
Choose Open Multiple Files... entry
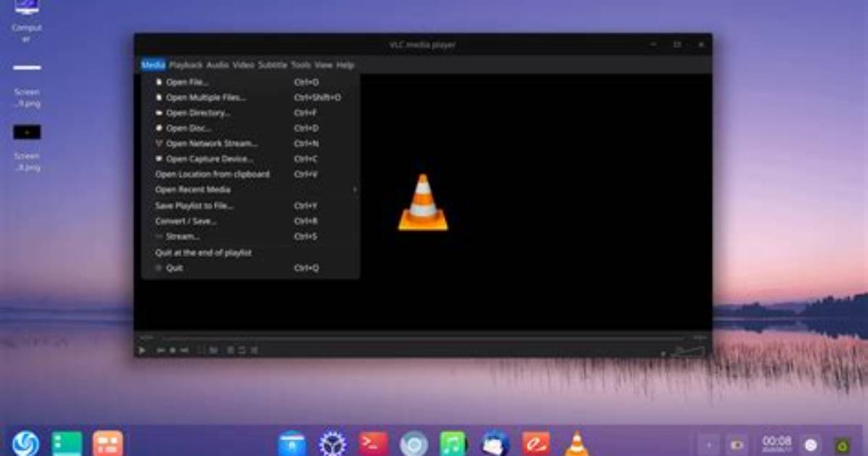pos(250,97)
